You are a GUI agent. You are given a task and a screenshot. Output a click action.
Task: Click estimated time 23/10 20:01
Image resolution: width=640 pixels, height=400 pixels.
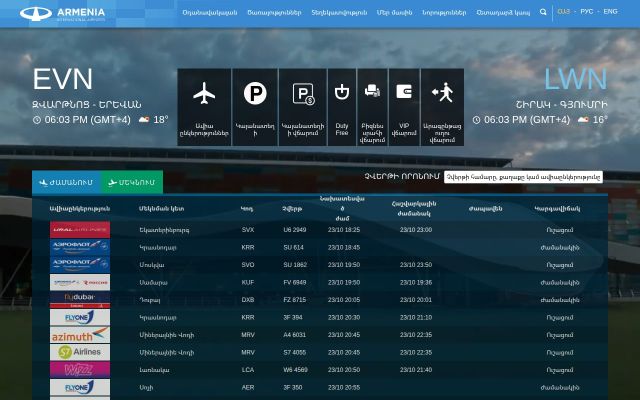(416, 300)
